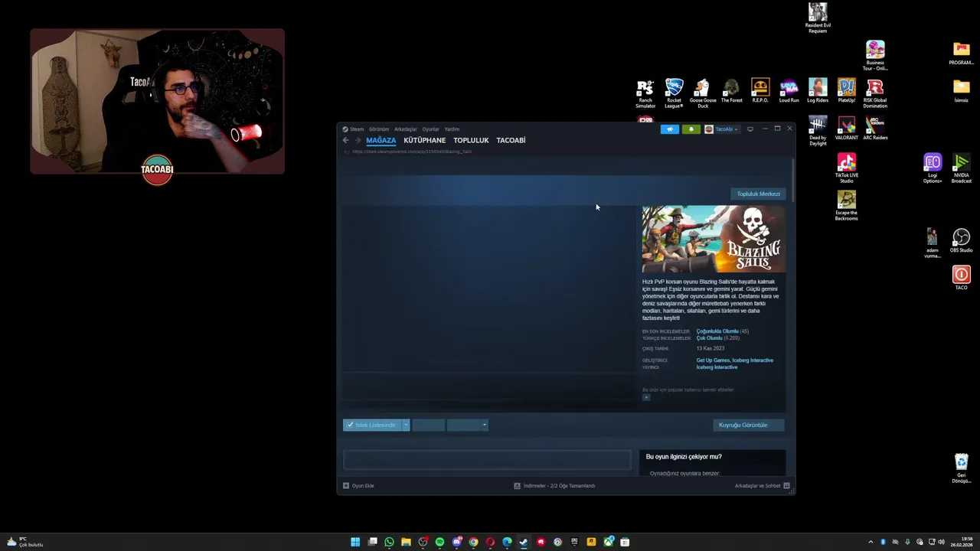Viewport: 980px width, 551px height.
Task: Go forward in Steam navigation
Action: pos(358,140)
